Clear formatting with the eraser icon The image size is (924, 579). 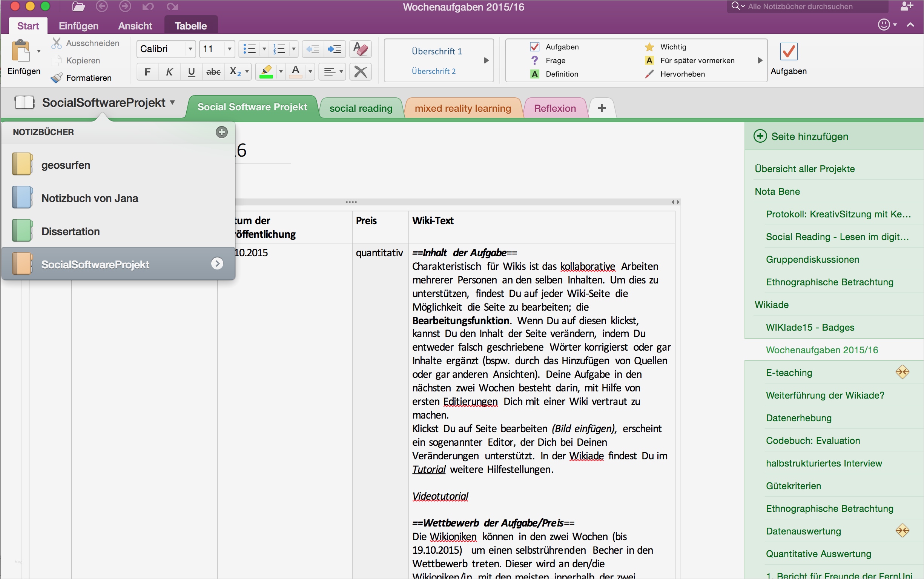pyautogui.click(x=360, y=49)
